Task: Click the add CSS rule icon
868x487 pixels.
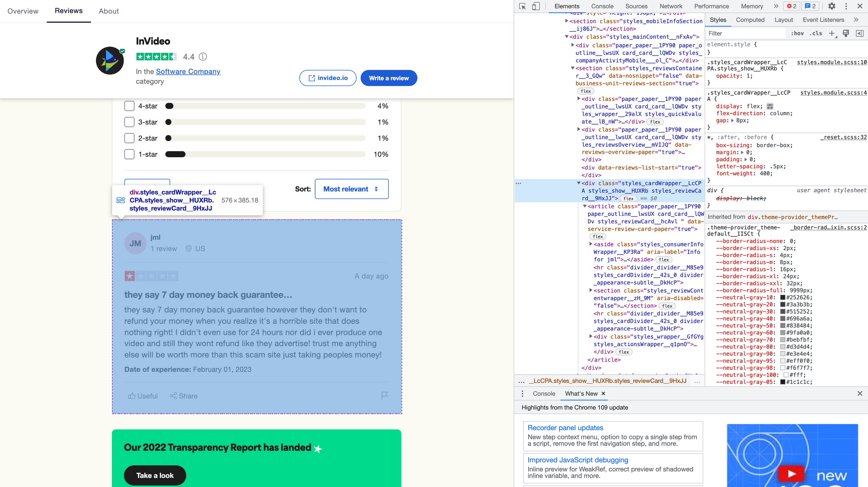Action: [x=832, y=33]
